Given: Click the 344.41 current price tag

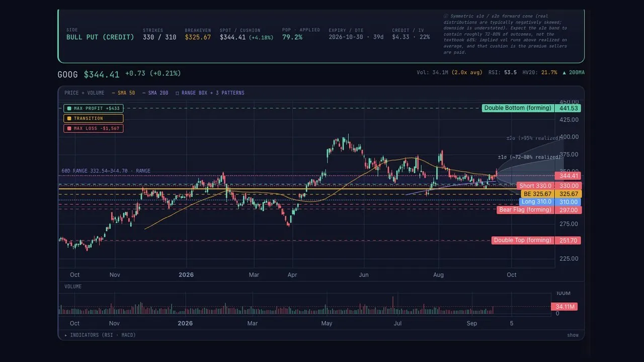Looking at the screenshot, I should point(568,176).
